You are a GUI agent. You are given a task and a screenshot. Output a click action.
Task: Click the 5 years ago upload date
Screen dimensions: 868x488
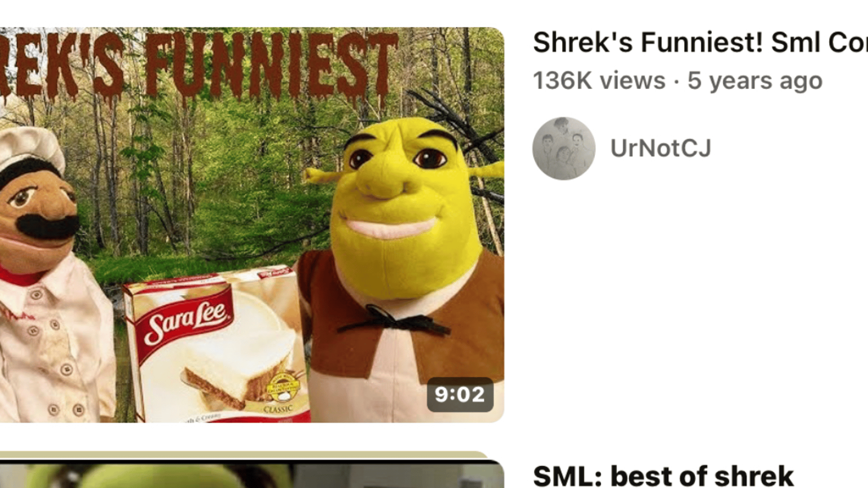(x=755, y=81)
